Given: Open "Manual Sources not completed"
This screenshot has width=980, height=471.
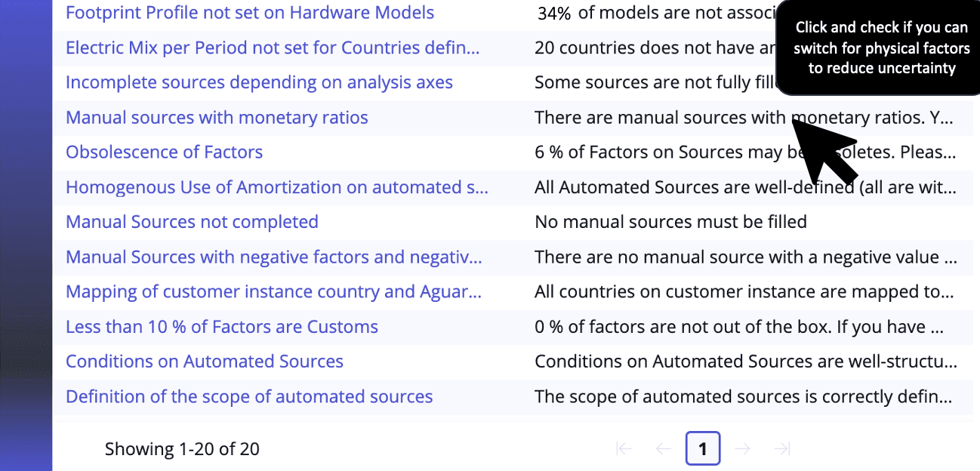Looking at the screenshot, I should [x=192, y=221].
